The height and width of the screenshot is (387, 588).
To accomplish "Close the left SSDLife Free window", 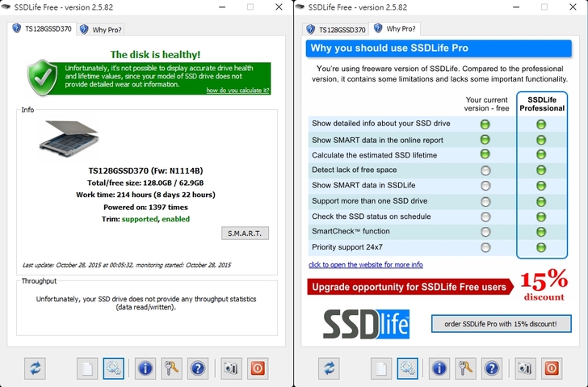I will pos(279,7).
